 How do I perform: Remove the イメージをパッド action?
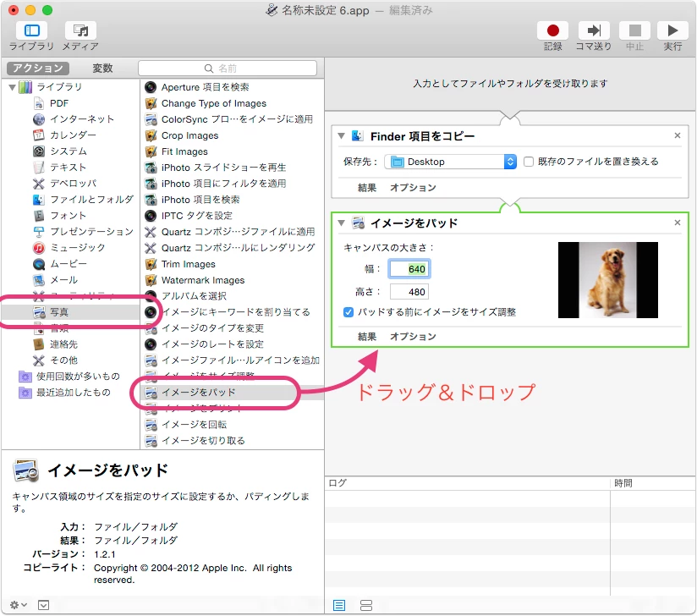pos(678,223)
